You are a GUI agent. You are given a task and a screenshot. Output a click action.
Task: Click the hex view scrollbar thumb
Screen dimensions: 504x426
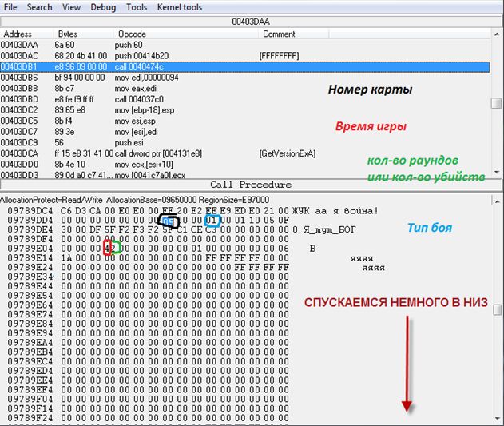point(497,309)
